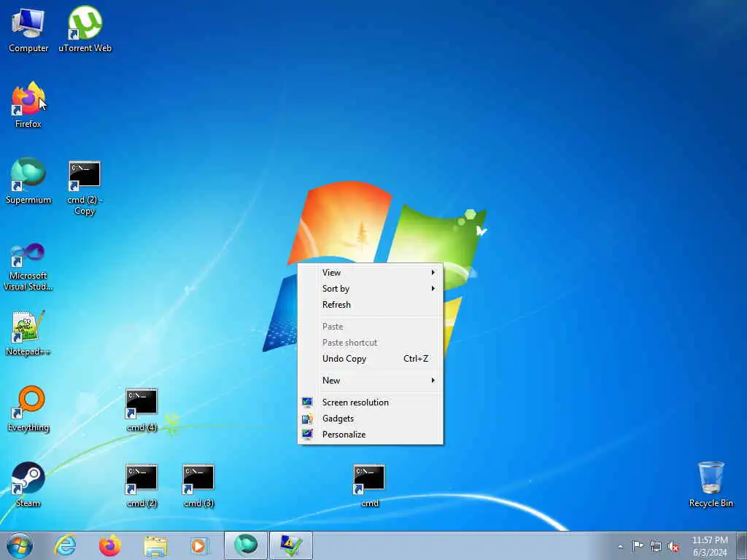747x560 pixels.
Task: Open Personalize from the context menu
Action: [370, 435]
